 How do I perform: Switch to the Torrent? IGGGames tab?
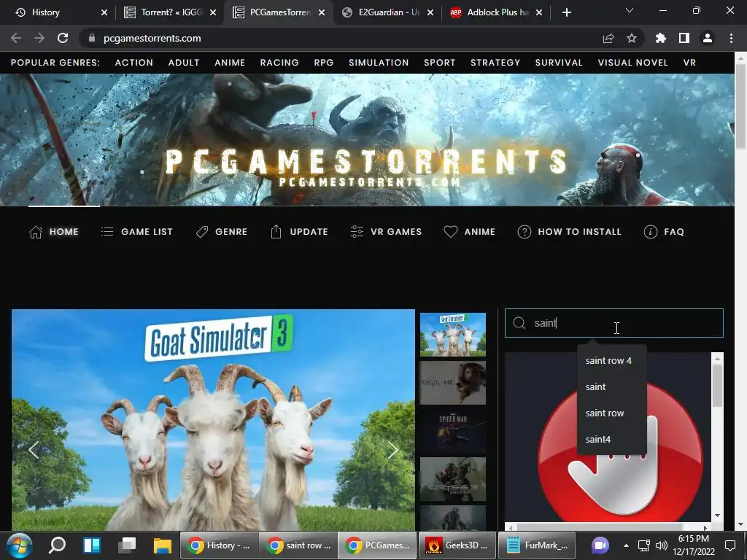[x=169, y=12]
